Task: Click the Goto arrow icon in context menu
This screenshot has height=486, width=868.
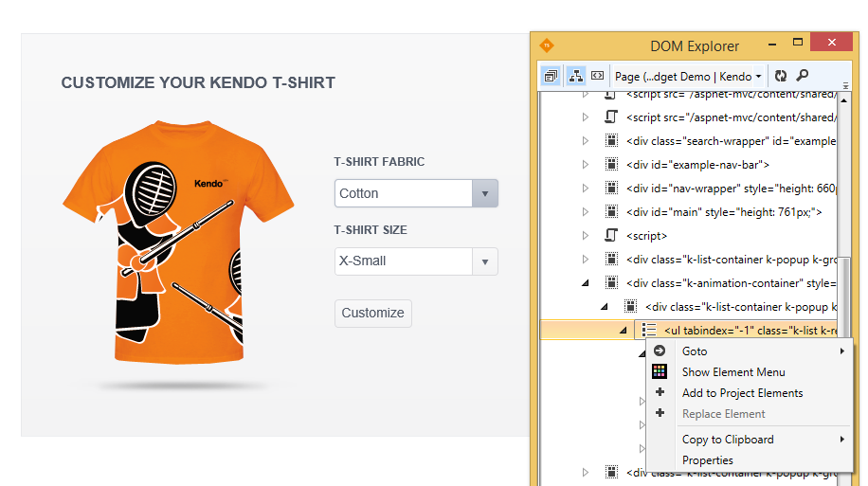Action: click(x=660, y=351)
